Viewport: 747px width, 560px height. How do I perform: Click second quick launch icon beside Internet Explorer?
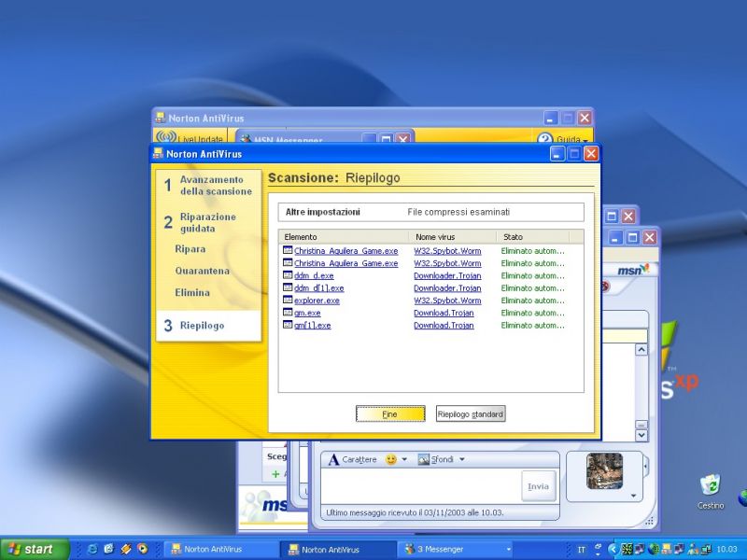coord(108,549)
